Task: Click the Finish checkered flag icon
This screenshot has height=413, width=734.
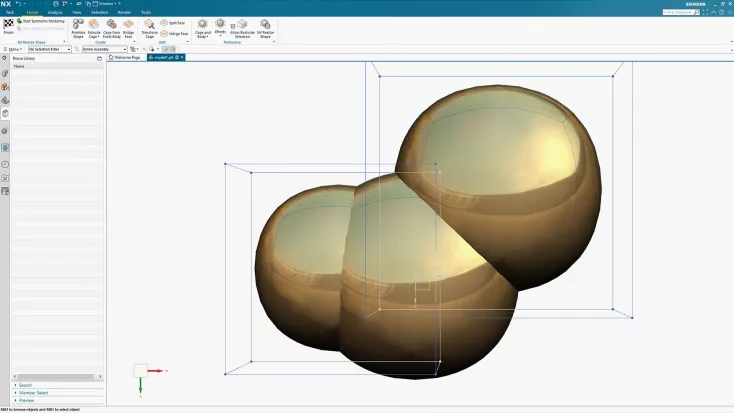Action: (8, 23)
